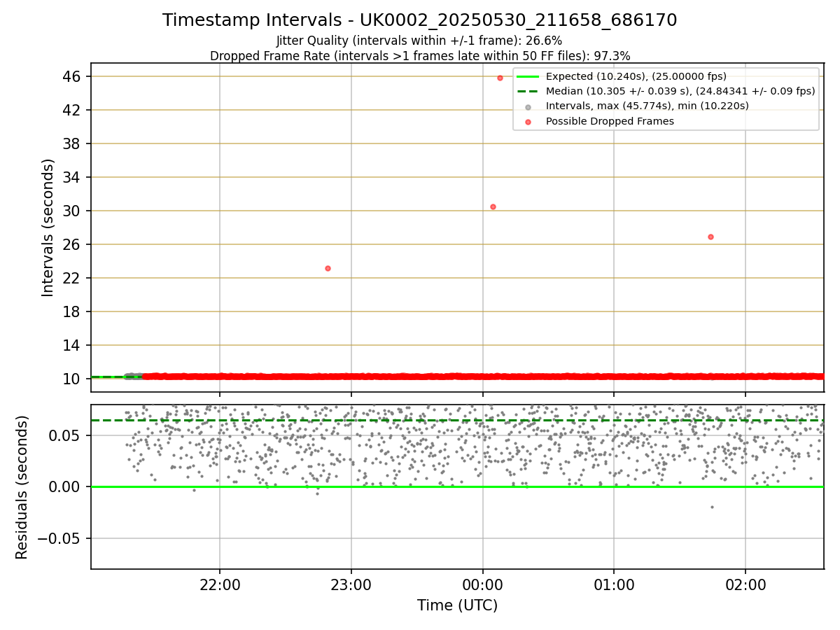This screenshot has height=630, width=840.
Task: Click the '23:00' x-axis tick label
Action: point(351,584)
